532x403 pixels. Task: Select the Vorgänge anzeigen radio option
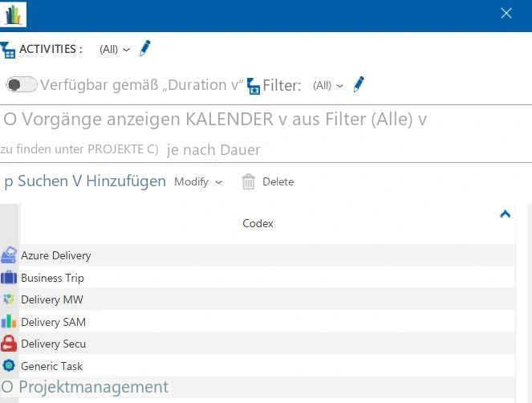(x=10, y=119)
